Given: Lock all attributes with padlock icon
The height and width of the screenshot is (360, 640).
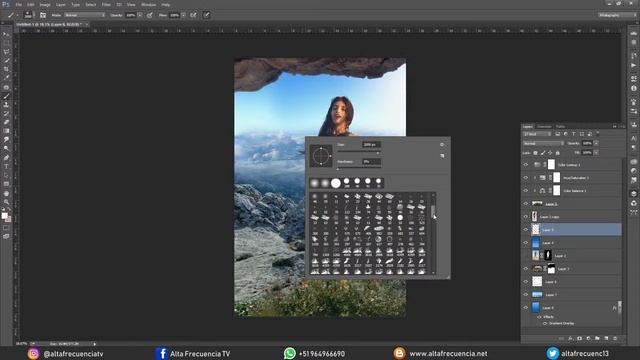Looking at the screenshot, I should point(558,153).
